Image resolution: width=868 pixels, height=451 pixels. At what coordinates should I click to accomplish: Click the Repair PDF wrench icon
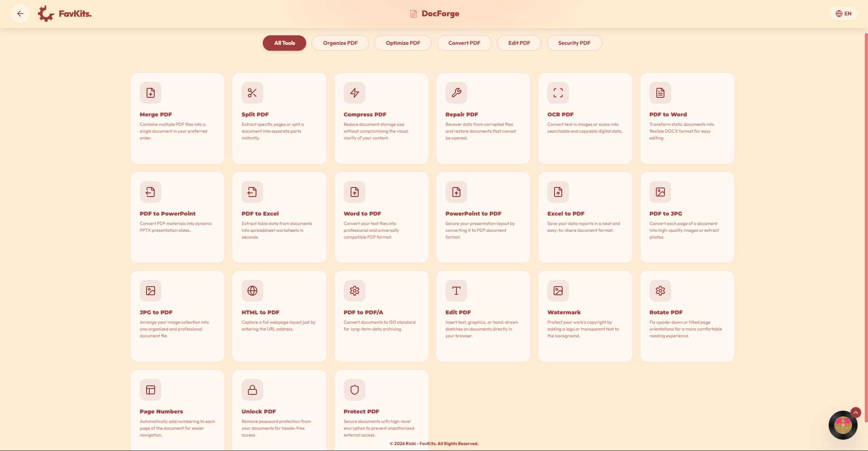[x=456, y=93]
